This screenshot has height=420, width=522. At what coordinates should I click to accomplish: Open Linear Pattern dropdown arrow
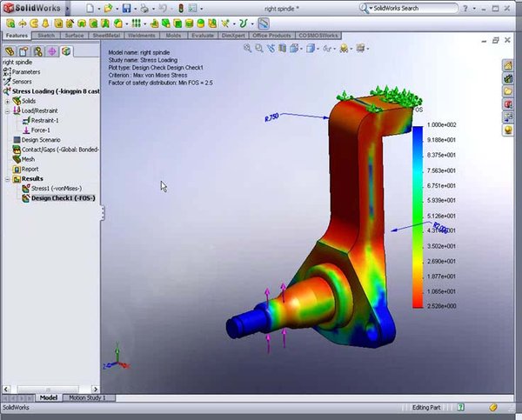(144, 24)
